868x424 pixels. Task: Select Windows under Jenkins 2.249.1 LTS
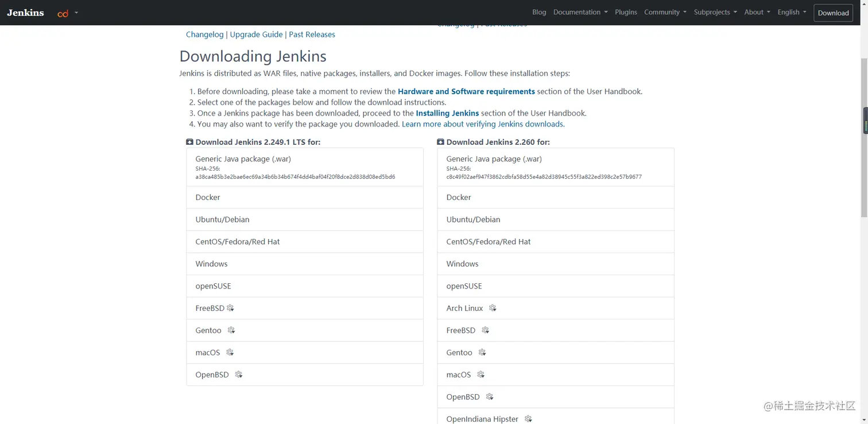click(305, 264)
